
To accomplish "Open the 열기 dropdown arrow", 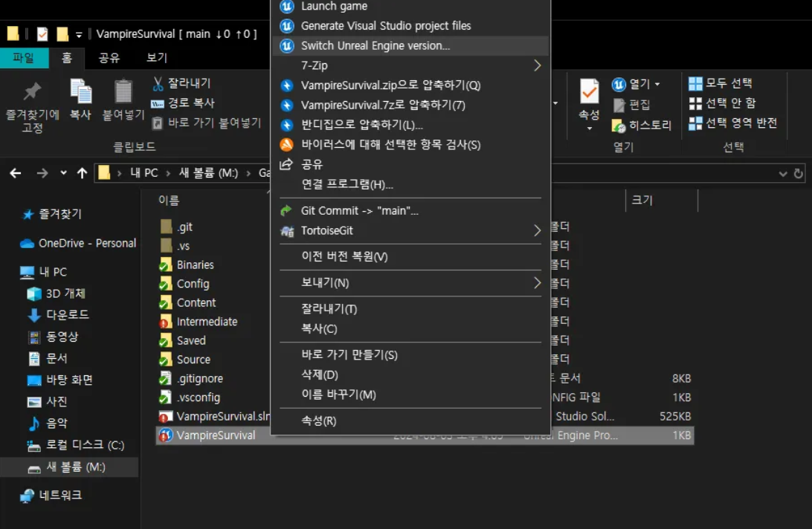I will [x=657, y=84].
